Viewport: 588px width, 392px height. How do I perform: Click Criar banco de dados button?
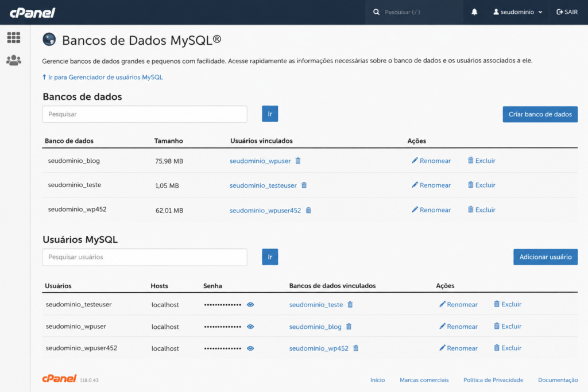coord(540,114)
